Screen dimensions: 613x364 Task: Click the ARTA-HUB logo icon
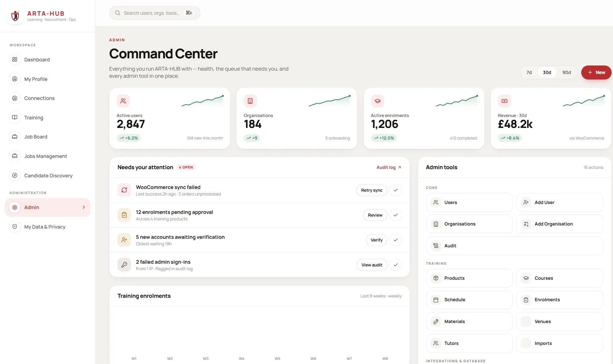(15, 16)
